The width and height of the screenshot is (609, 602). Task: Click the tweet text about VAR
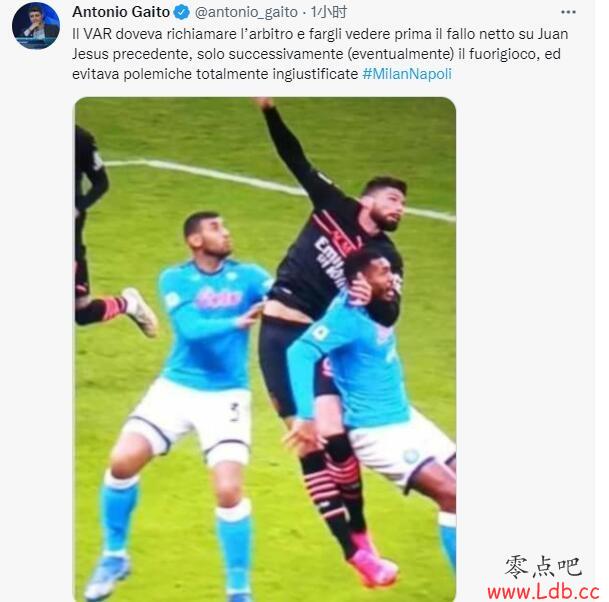(x=320, y=54)
